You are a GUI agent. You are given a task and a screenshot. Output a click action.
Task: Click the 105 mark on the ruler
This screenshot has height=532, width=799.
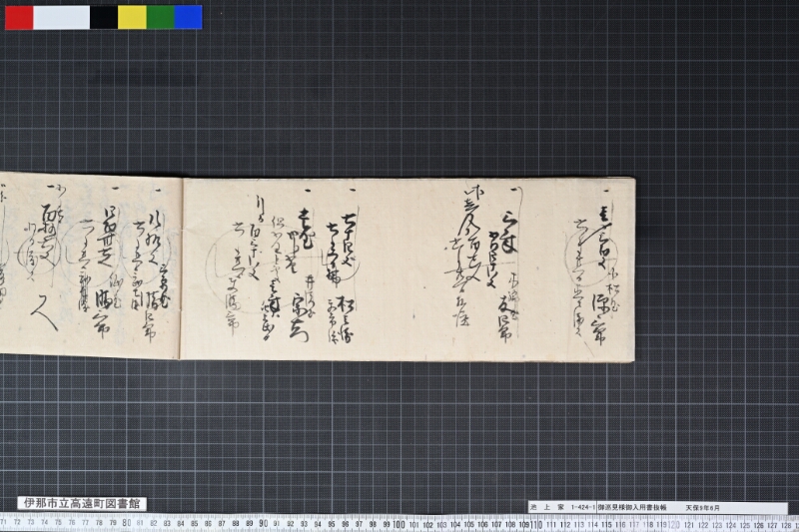(468, 524)
